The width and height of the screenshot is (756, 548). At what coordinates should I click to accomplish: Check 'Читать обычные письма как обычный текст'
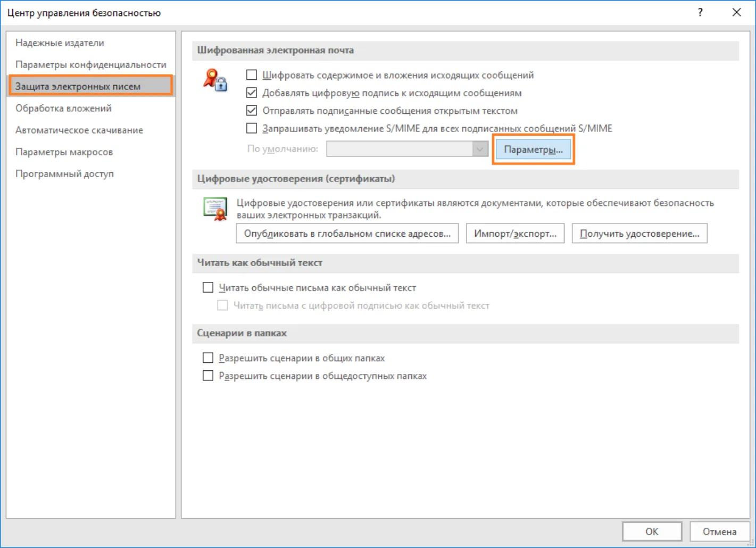click(x=208, y=288)
